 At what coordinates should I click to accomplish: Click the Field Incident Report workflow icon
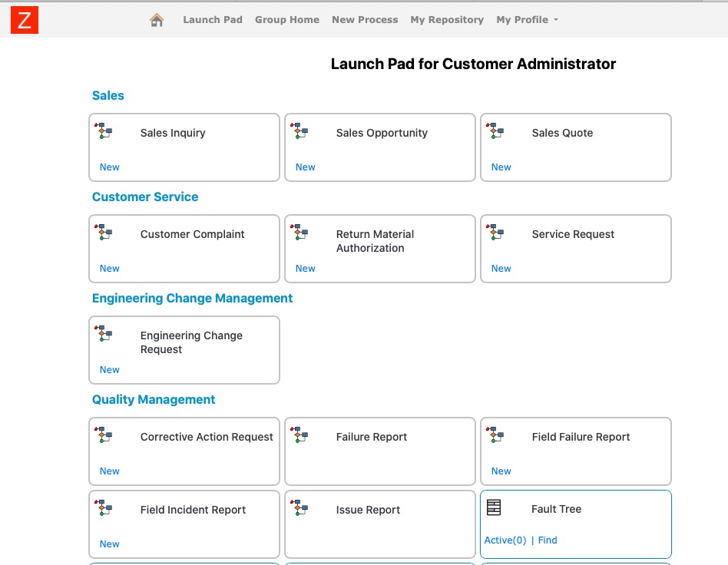click(104, 507)
